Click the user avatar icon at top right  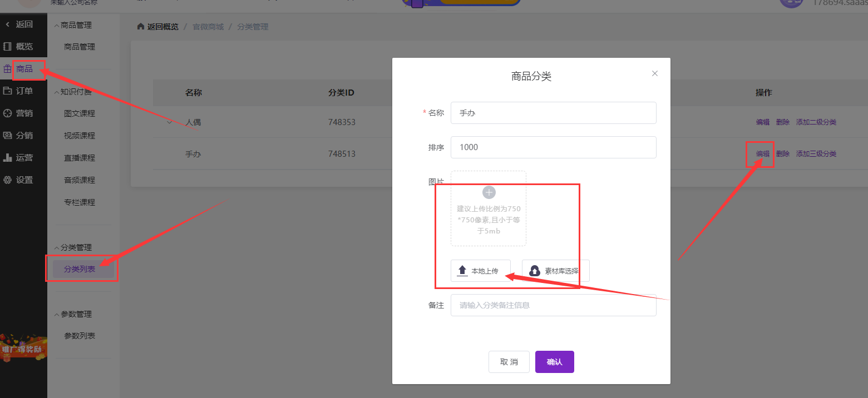[x=791, y=3]
